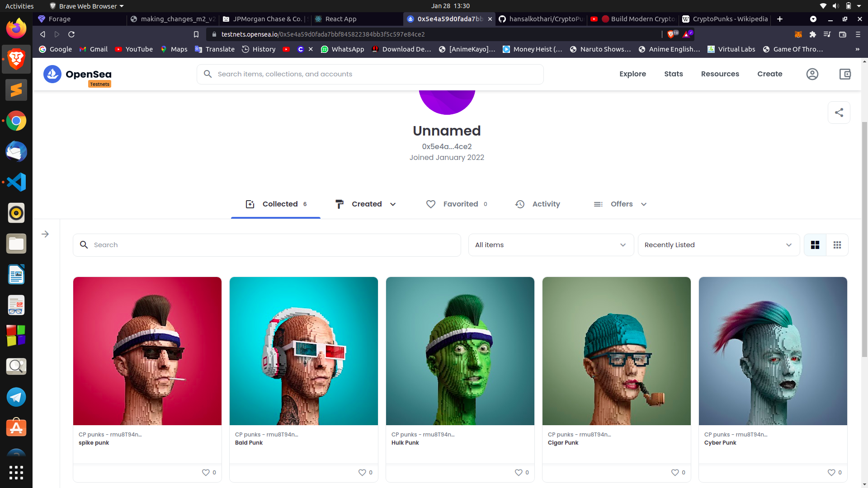Open the Favorited tab
868x488 pixels.
pyautogui.click(x=457, y=204)
